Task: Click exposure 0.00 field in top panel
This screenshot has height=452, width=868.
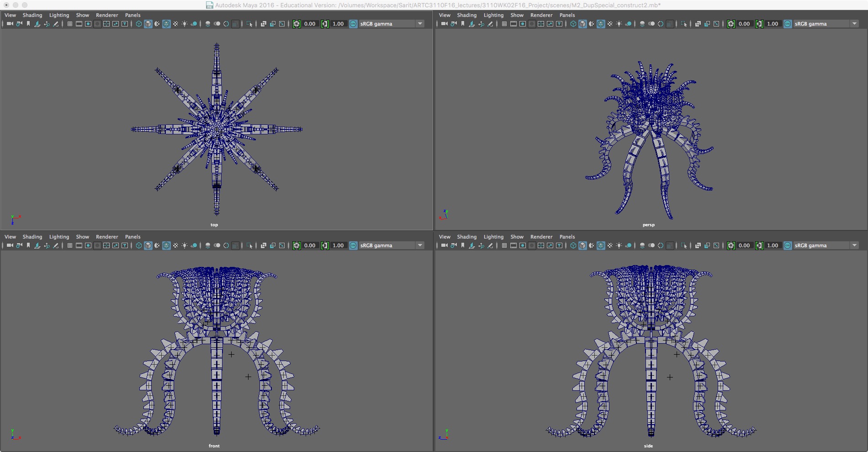Action: [310, 24]
